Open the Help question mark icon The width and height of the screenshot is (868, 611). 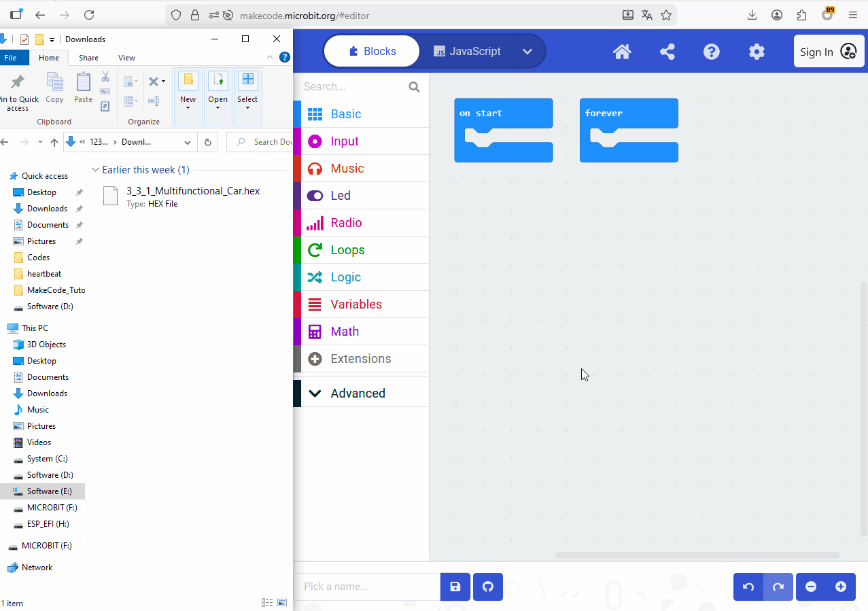tap(712, 52)
